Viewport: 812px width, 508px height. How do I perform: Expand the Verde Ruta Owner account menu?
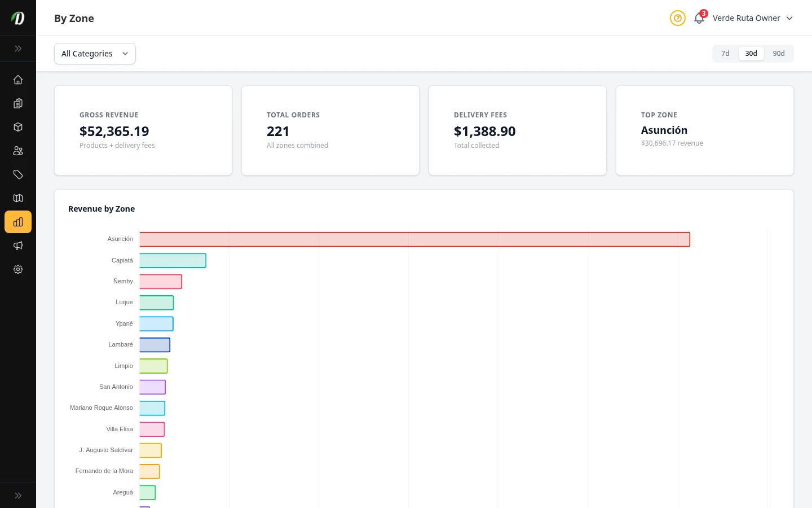click(752, 18)
